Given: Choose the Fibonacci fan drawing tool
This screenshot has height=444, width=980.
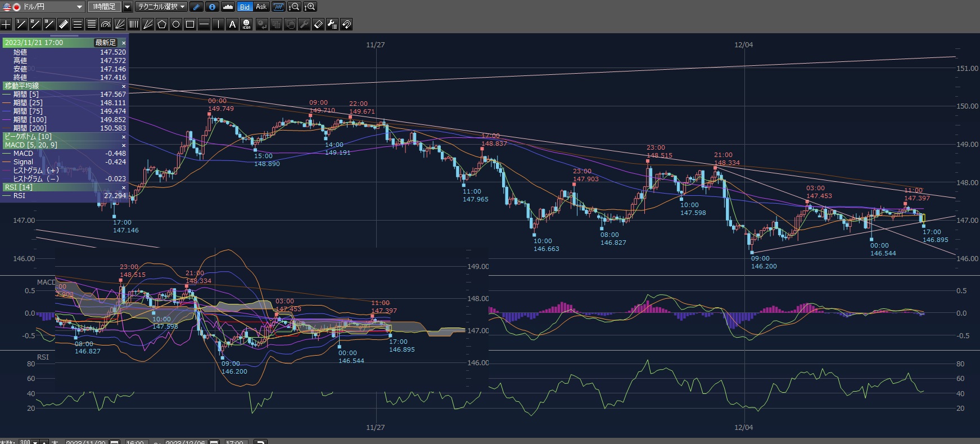Looking at the screenshot, I should pos(120,24).
